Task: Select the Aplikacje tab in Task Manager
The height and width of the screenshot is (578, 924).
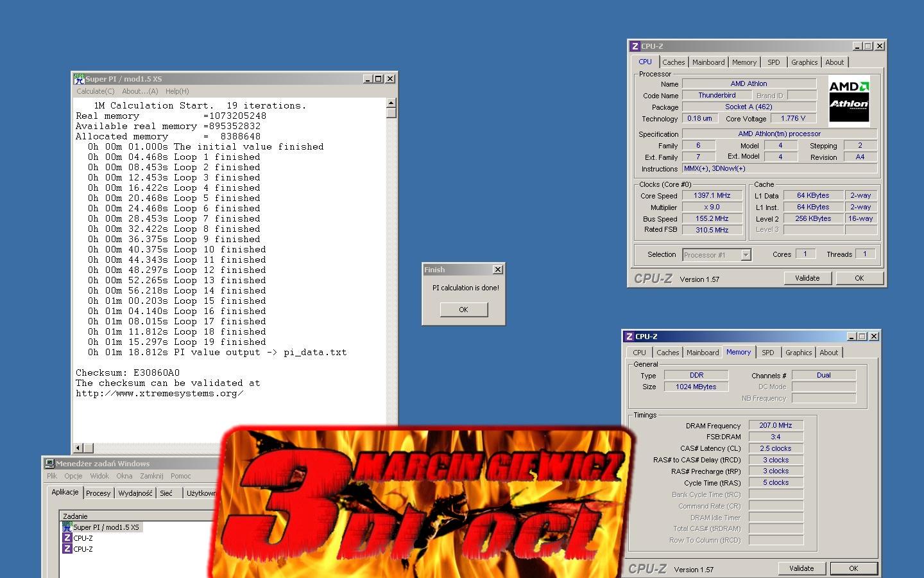Action: [65, 493]
